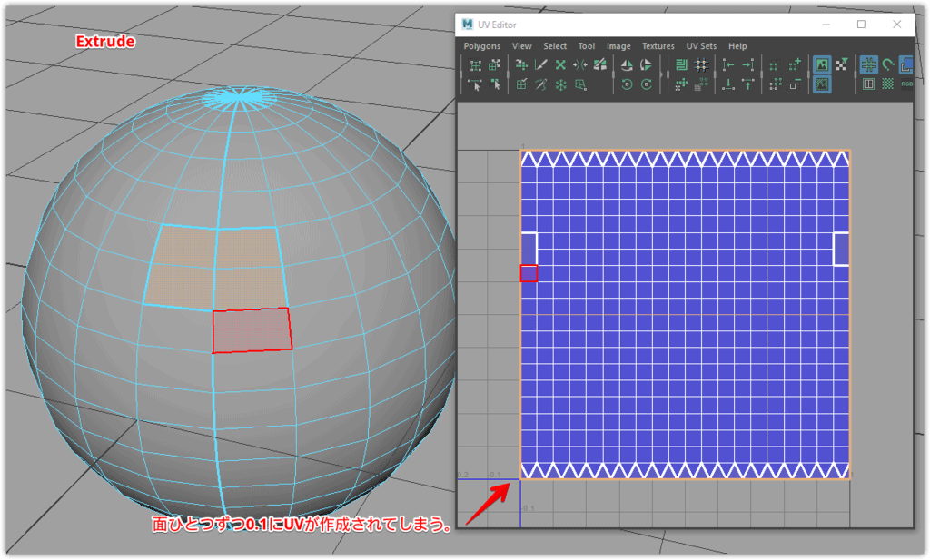
Task: Open the Help menu
Action: 737,46
